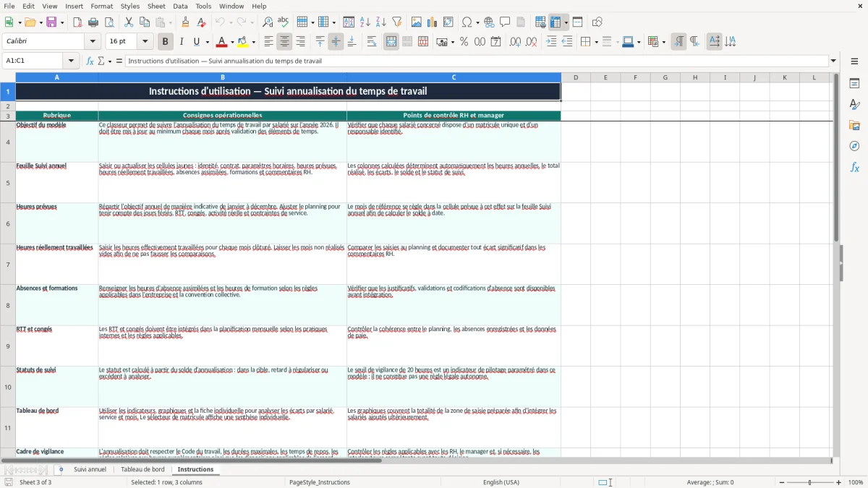The image size is (868, 488).
Task: Click the zoom in plus button
Action: tap(839, 482)
